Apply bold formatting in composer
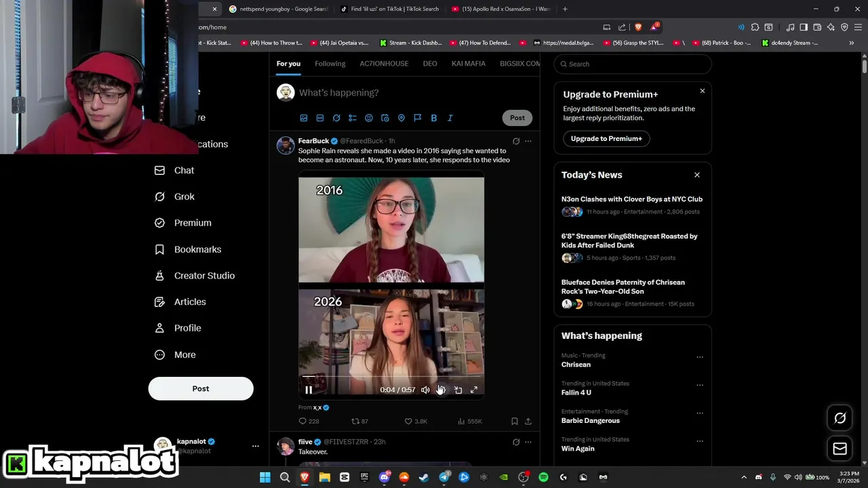 (x=434, y=118)
